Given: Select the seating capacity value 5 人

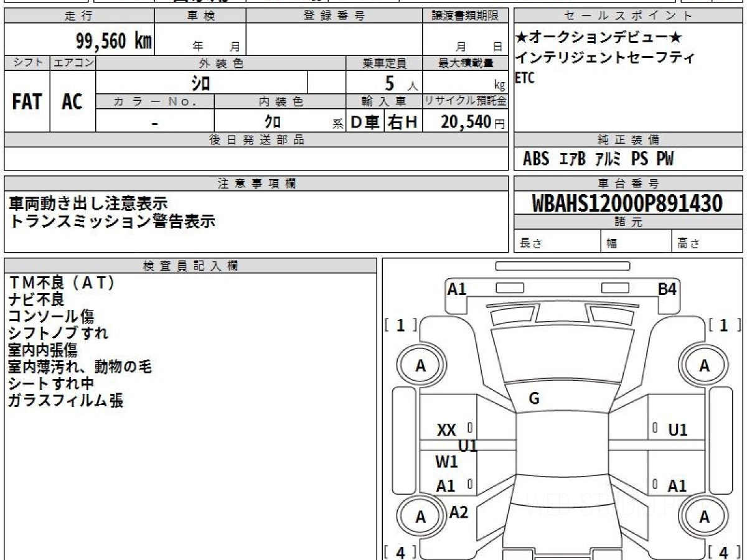Looking at the screenshot, I should tap(401, 83).
